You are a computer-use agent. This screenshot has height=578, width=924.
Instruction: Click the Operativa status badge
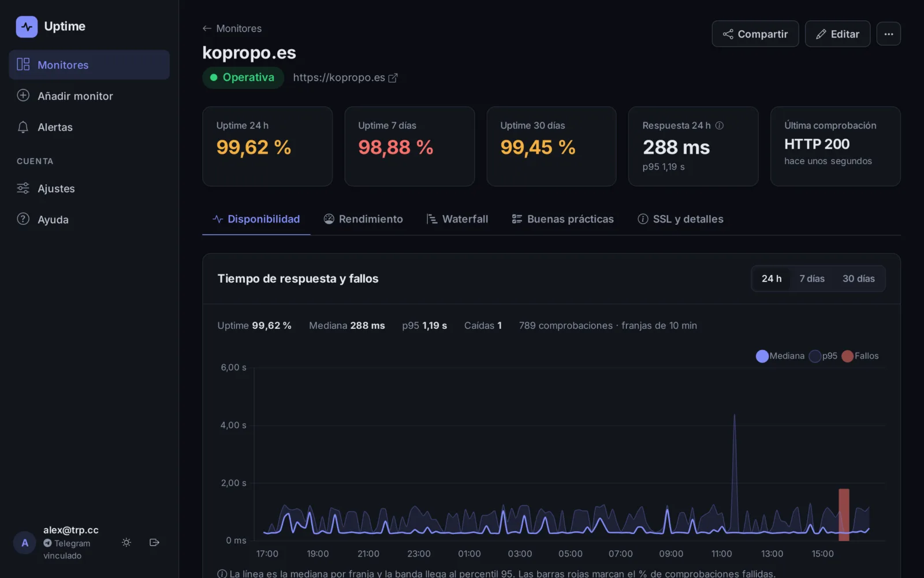243,77
